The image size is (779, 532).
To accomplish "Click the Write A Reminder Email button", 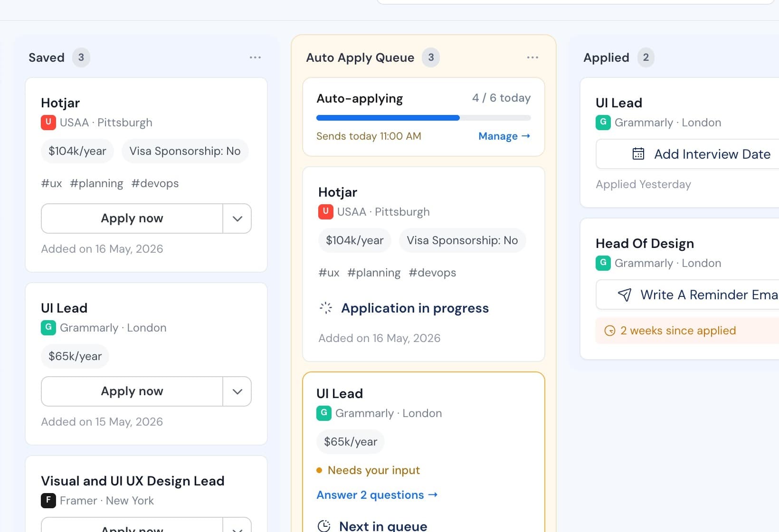I will click(x=687, y=294).
